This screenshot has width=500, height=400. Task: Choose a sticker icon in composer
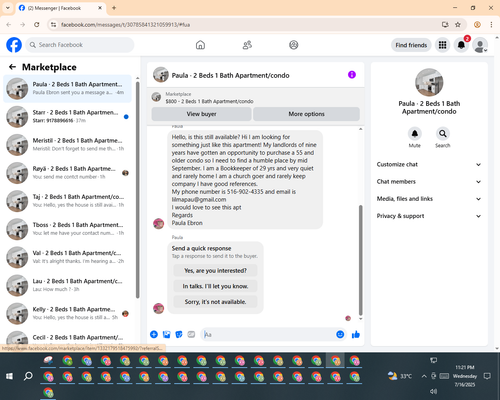pyautogui.click(x=179, y=334)
